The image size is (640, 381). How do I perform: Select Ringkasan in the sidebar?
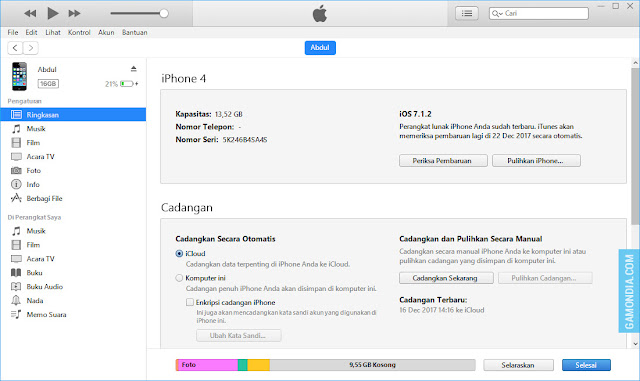(x=73, y=115)
